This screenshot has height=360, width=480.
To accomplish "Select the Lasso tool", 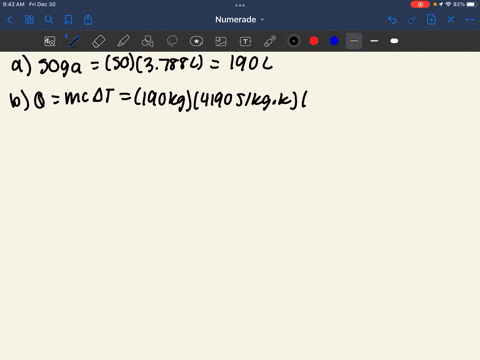I will 172,41.
